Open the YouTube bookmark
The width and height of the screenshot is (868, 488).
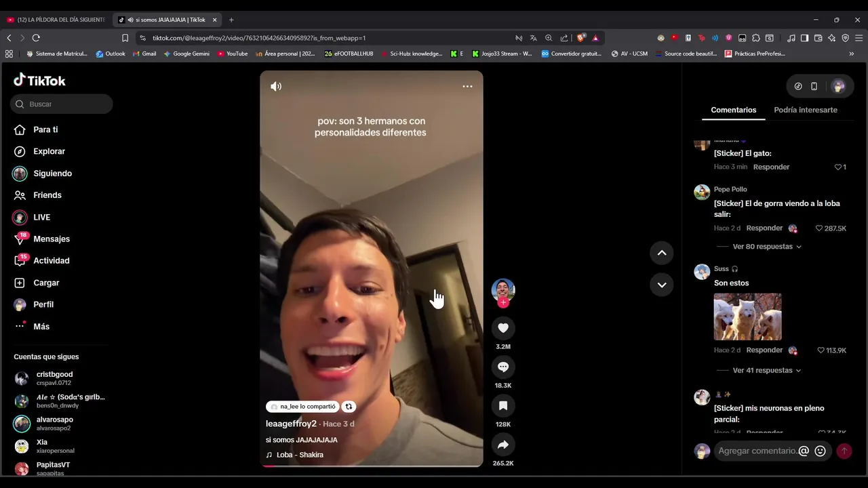[233, 54]
